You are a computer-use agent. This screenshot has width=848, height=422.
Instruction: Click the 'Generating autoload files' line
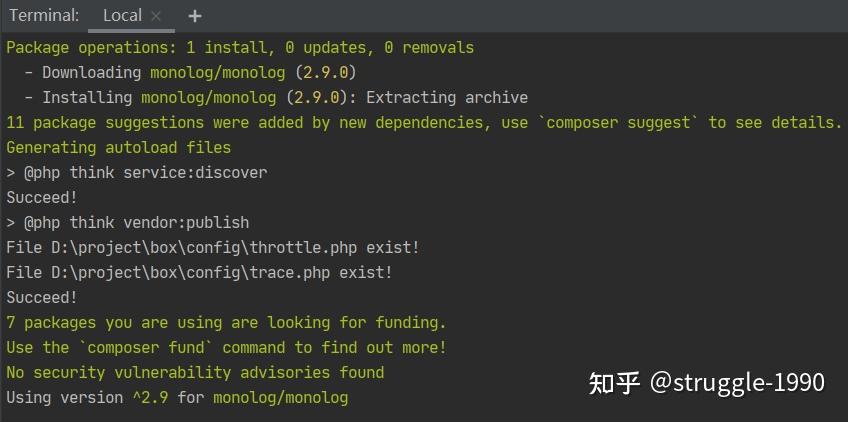tap(118, 147)
